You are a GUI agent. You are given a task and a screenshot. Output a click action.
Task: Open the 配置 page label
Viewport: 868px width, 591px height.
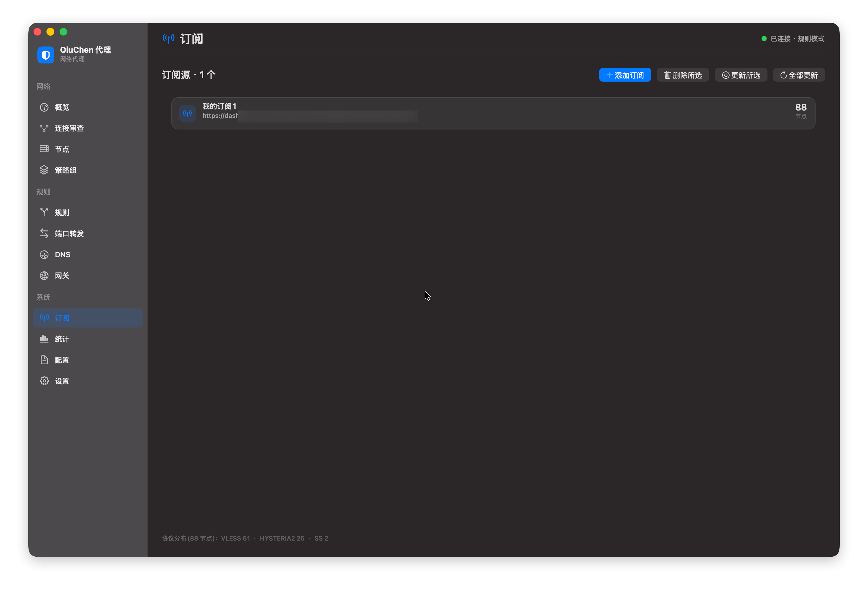(x=62, y=360)
